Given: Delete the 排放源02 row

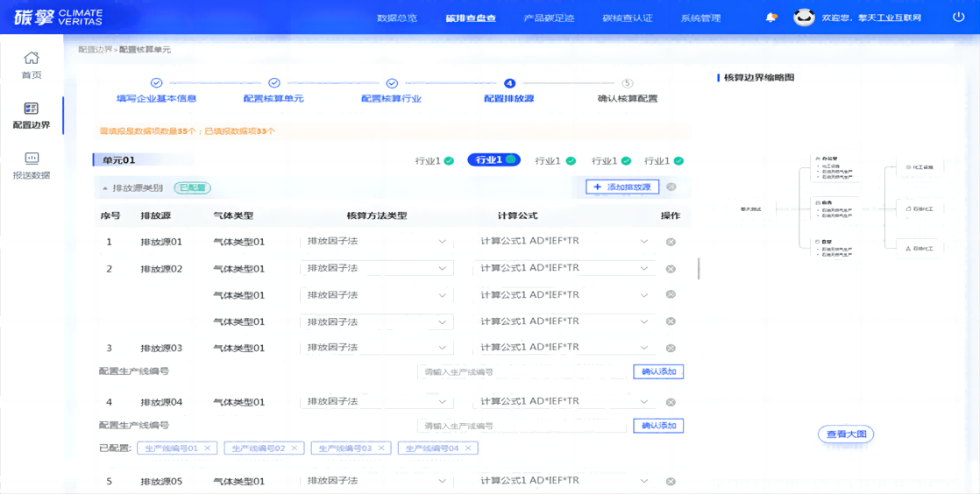Looking at the screenshot, I should (671, 269).
